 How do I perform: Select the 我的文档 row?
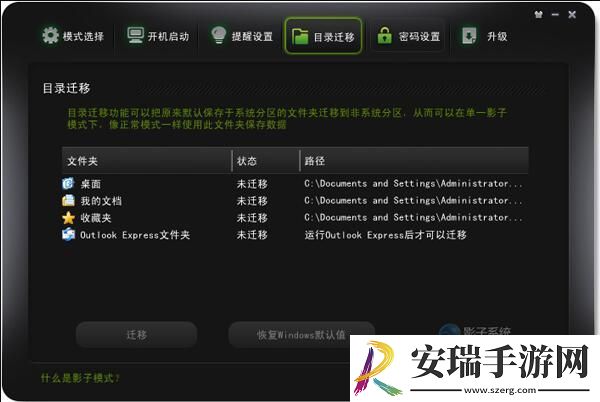pos(295,200)
